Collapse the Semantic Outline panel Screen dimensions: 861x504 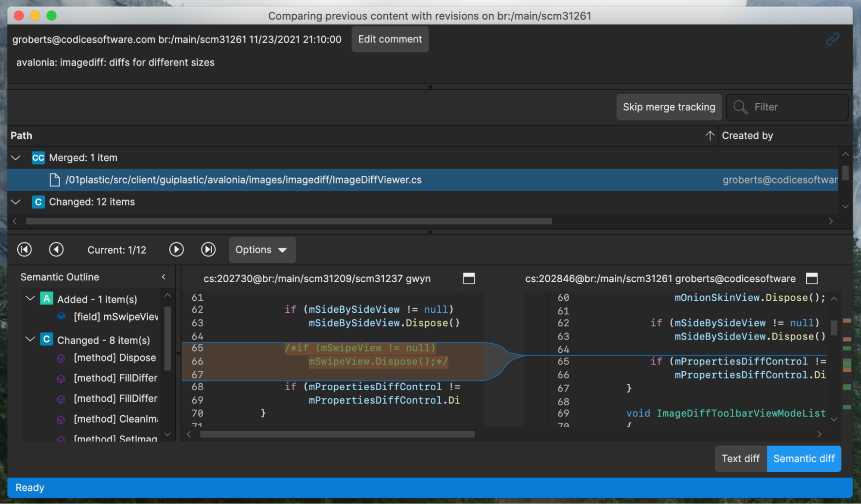(x=164, y=277)
